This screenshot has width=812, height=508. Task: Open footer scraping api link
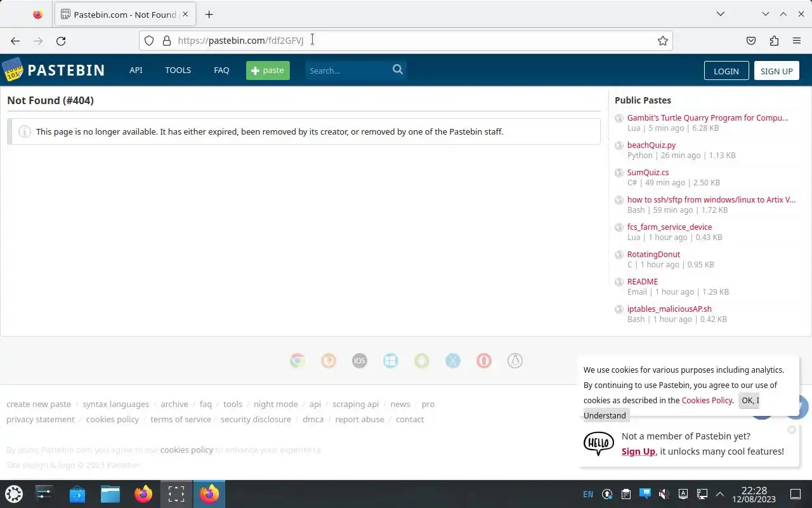[x=355, y=404]
